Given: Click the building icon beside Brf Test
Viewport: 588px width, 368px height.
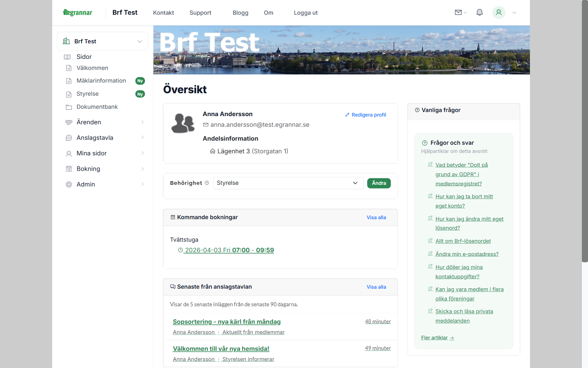Looking at the screenshot, I should (x=66, y=41).
